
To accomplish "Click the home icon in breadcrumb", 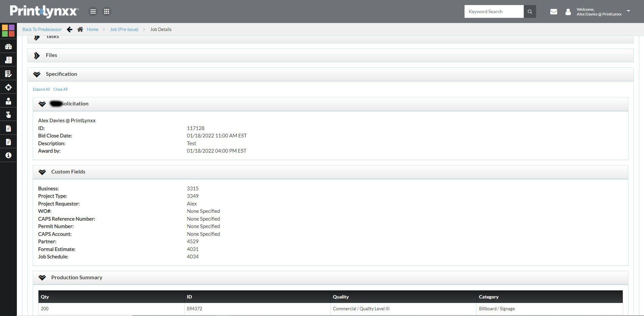I will (80, 29).
